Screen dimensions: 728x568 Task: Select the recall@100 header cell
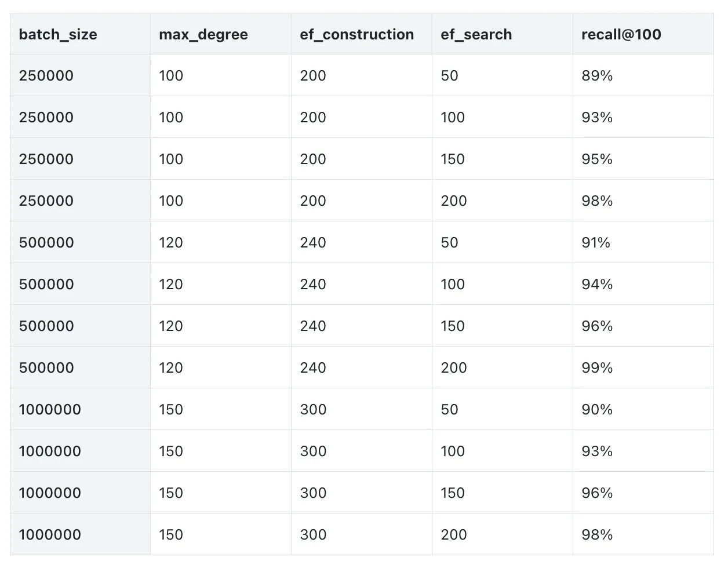point(621,35)
